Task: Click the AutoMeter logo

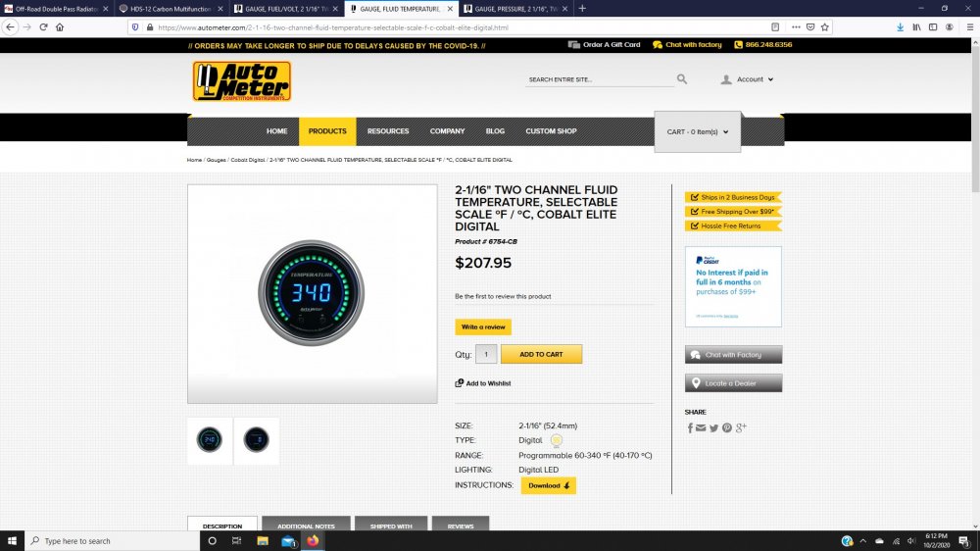Action: coord(241,81)
